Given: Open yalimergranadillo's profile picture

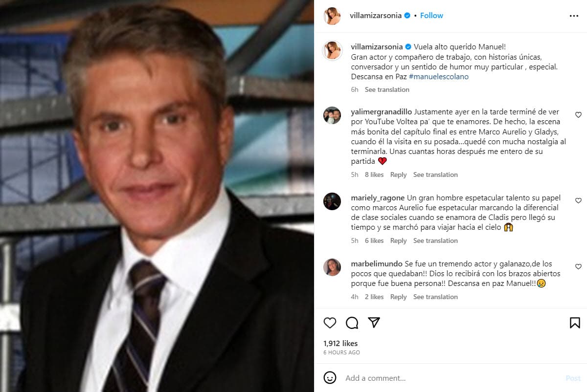Looking at the screenshot, I should [x=332, y=115].
